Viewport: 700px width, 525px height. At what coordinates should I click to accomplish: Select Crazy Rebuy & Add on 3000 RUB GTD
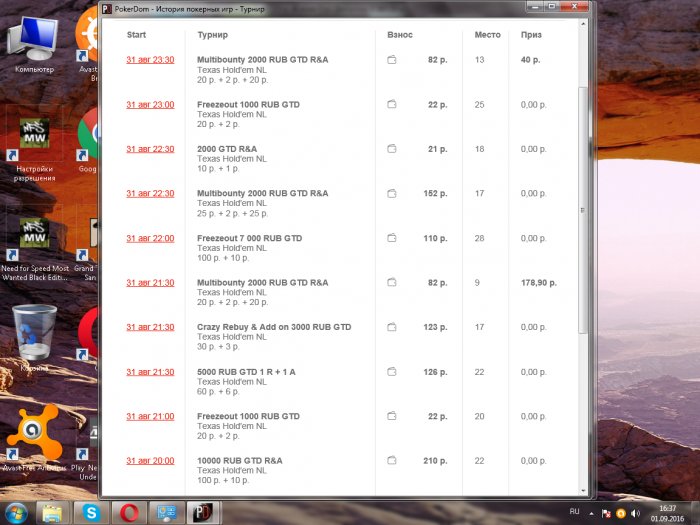coord(274,327)
